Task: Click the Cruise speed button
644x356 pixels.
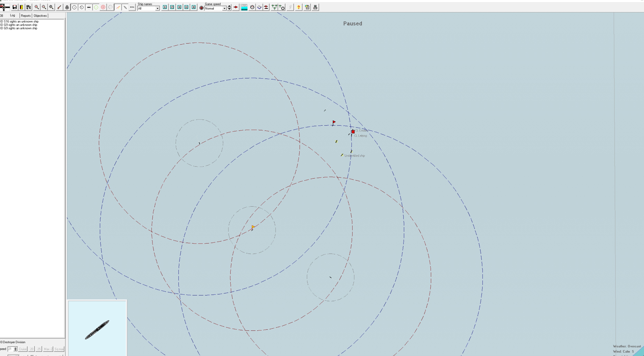Action: click(x=23, y=349)
